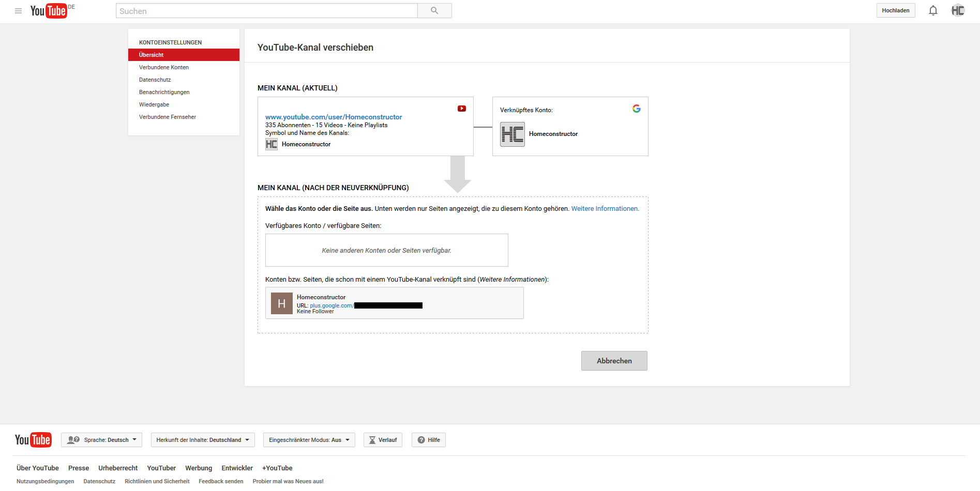Click the first Weitere Informationen link
The height and width of the screenshot is (491, 980).
point(605,209)
